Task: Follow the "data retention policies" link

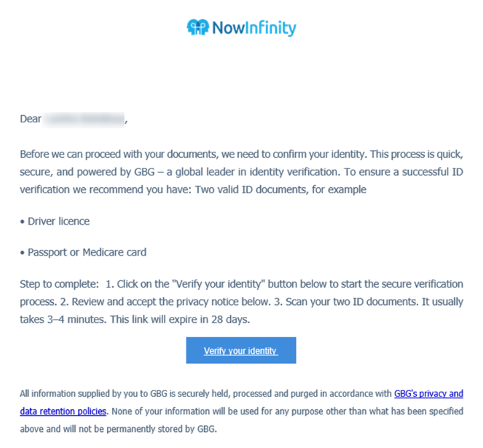Action: click(x=63, y=411)
